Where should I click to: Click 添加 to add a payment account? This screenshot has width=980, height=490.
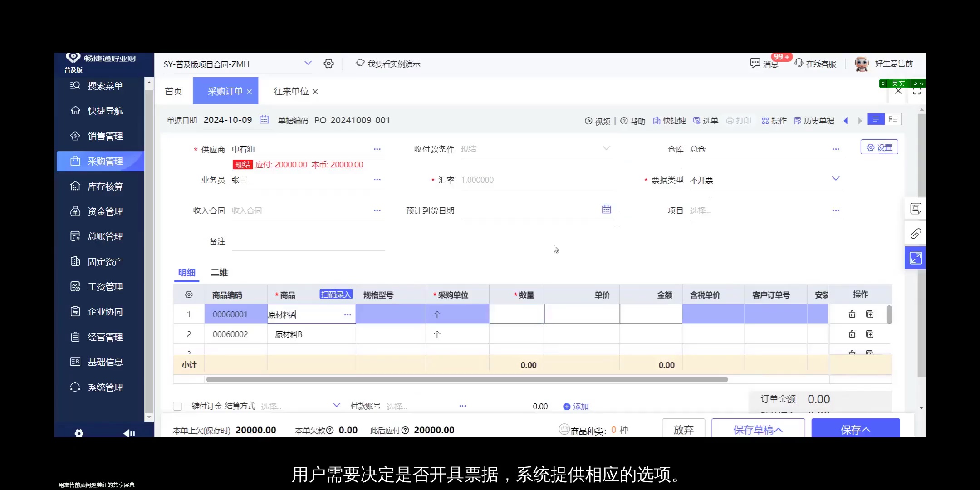pos(575,406)
